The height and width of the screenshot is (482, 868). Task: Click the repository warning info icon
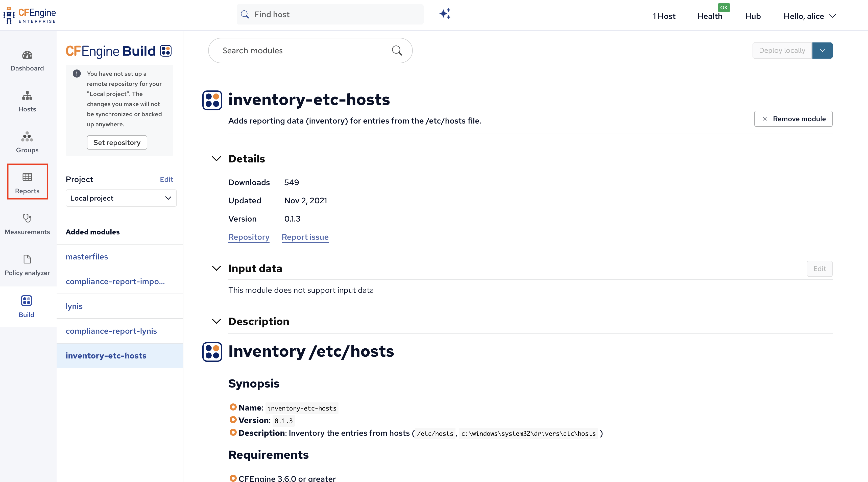[x=77, y=74]
